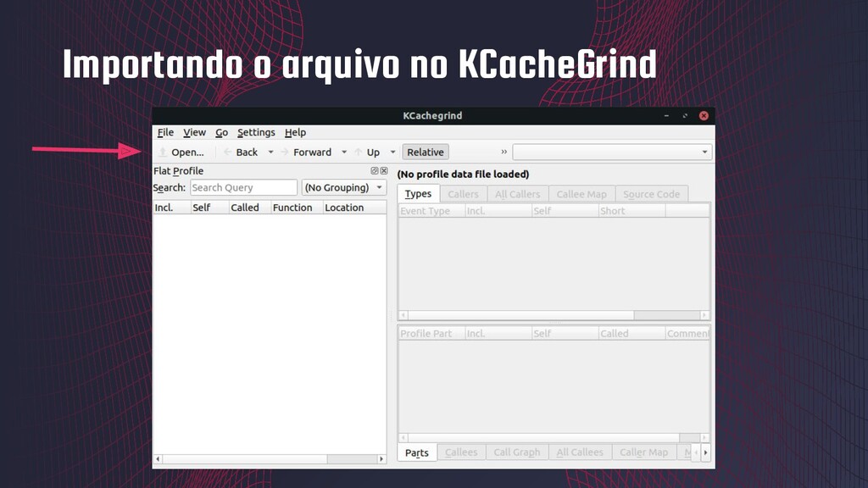Sort by the Called column in Flat Profile
The width and height of the screenshot is (868, 488).
(x=250, y=208)
